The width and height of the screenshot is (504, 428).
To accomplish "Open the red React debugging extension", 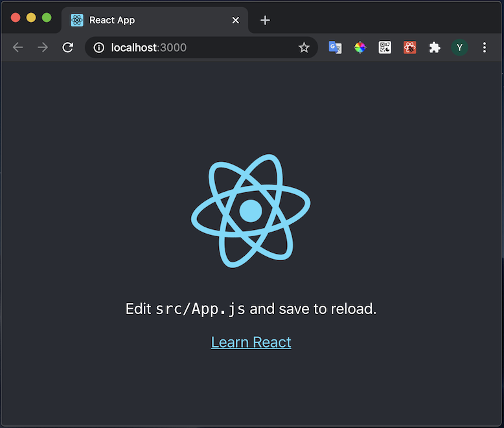I will point(410,47).
